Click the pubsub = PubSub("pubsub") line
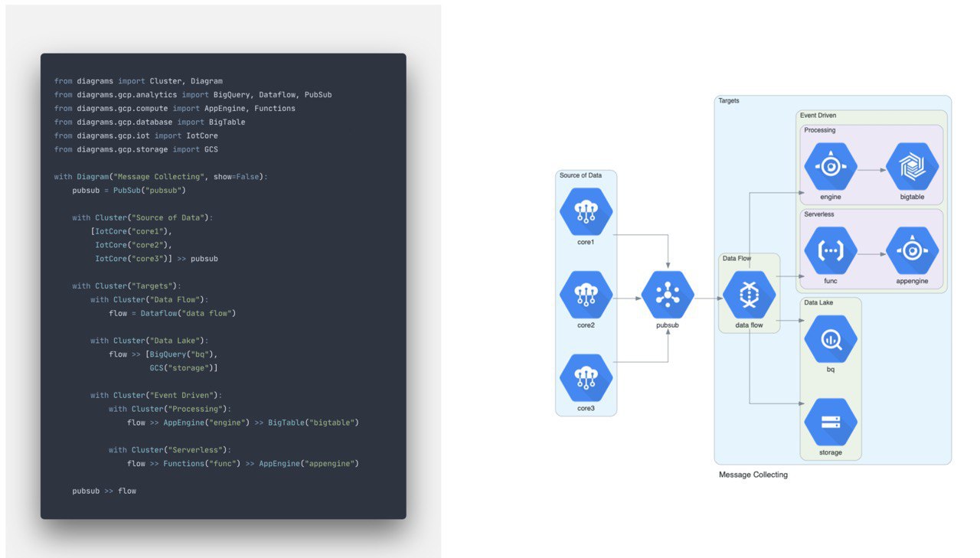This screenshot has width=980, height=558. pyautogui.click(x=129, y=190)
